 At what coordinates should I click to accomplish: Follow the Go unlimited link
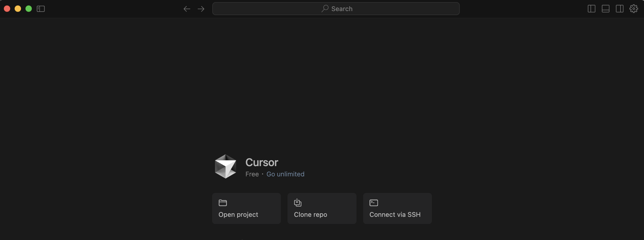point(285,174)
